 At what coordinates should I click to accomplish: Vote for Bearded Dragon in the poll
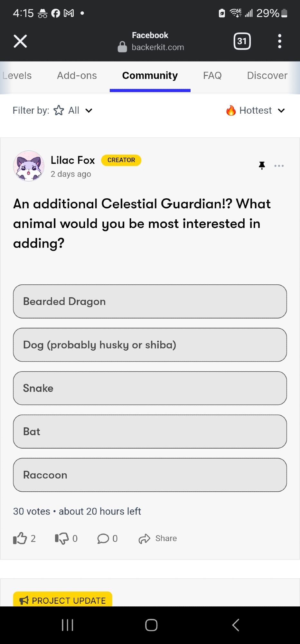150,301
